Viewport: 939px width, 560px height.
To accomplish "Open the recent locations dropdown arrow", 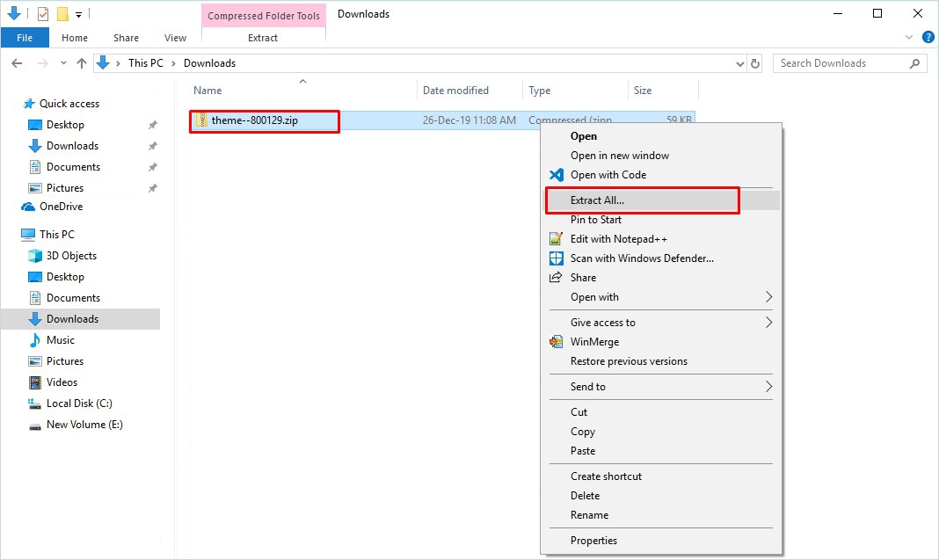I will tap(63, 63).
